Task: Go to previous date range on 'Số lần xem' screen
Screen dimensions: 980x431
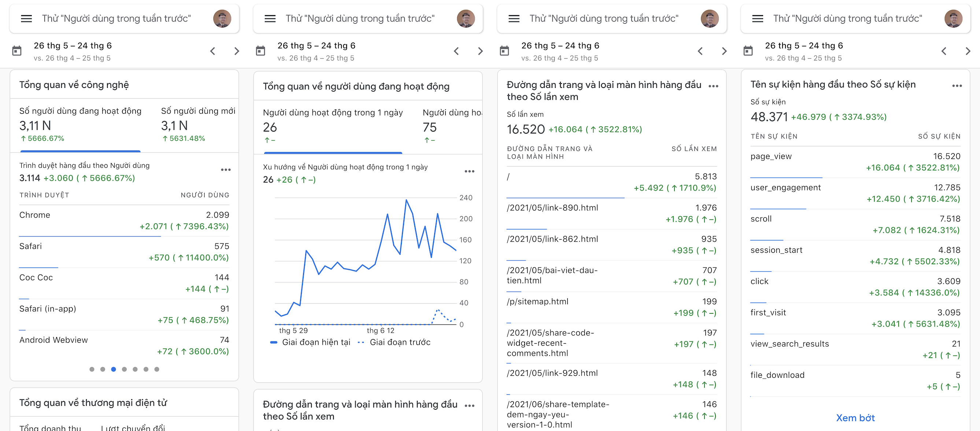Action: pos(700,51)
